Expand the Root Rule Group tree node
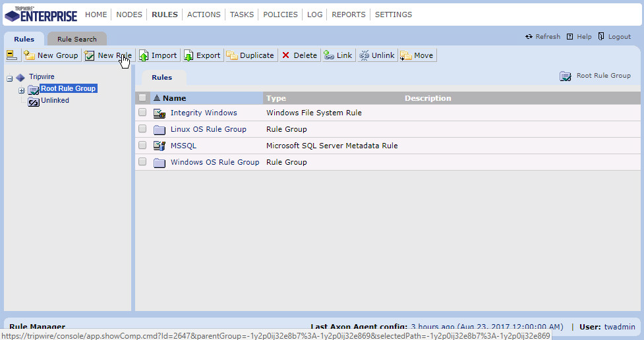Image resolution: width=644 pixels, height=340 pixels. [22, 90]
